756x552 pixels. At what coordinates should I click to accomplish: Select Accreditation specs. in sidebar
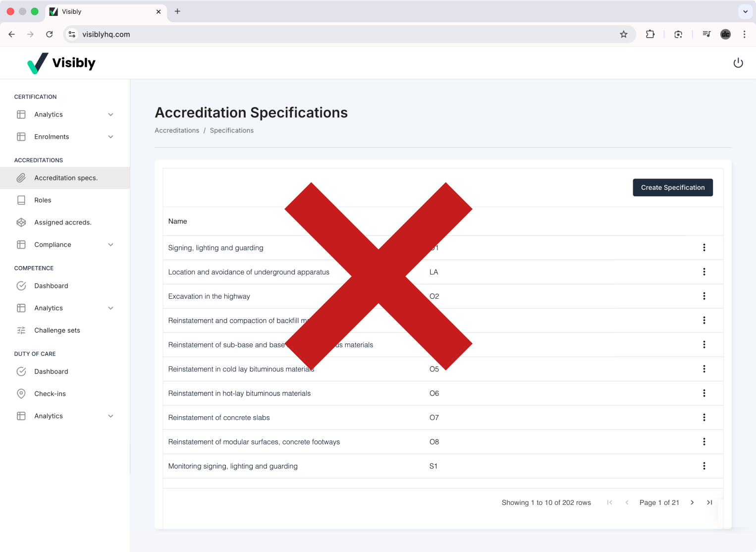(65, 178)
